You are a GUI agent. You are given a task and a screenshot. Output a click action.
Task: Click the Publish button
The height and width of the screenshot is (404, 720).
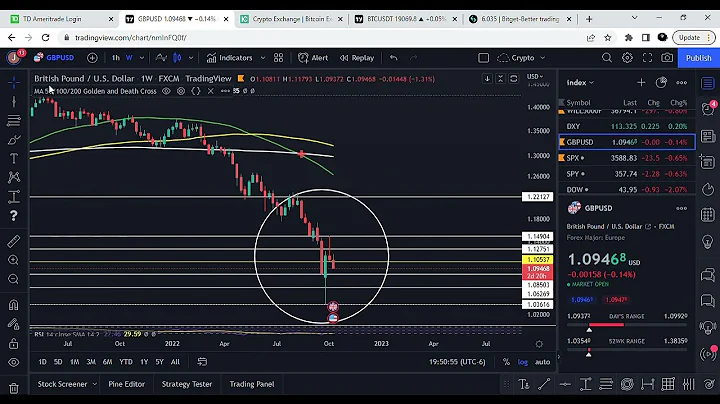[698, 58]
